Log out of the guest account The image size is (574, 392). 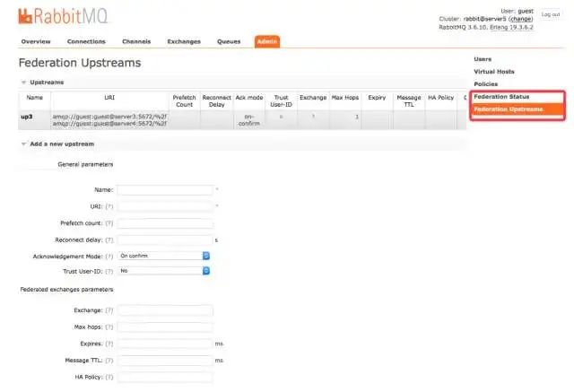point(551,14)
